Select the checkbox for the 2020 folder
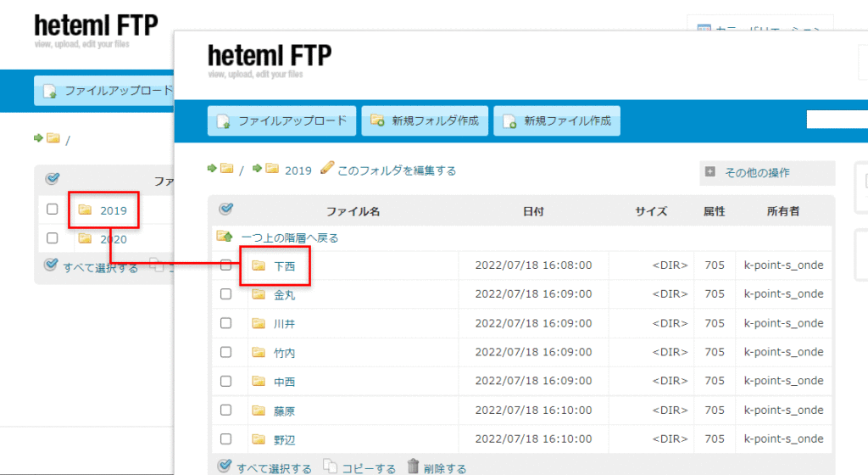The width and height of the screenshot is (868, 475). 53,238
